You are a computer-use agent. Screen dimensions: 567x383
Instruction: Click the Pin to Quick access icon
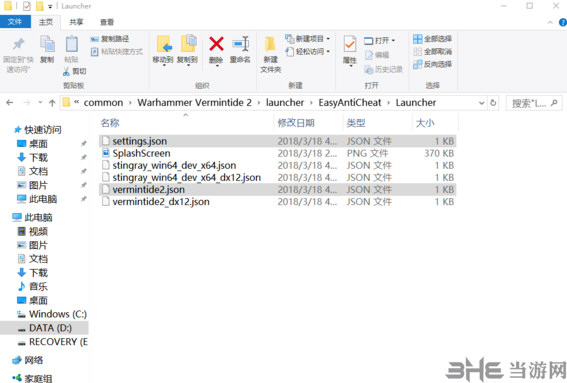18,44
